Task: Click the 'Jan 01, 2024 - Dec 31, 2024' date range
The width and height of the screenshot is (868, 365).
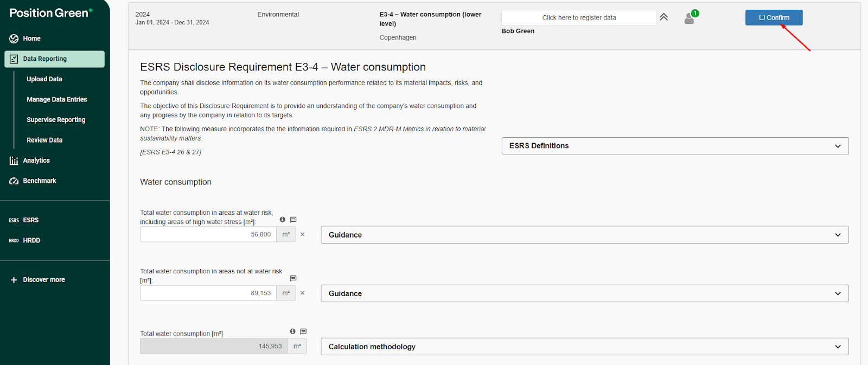Action: pyautogui.click(x=172, y=23)
